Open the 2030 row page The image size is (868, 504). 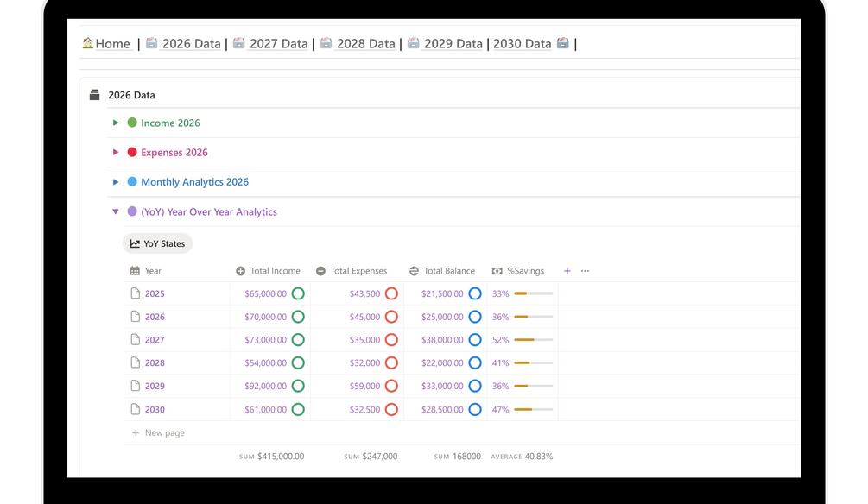pos(155,409)
